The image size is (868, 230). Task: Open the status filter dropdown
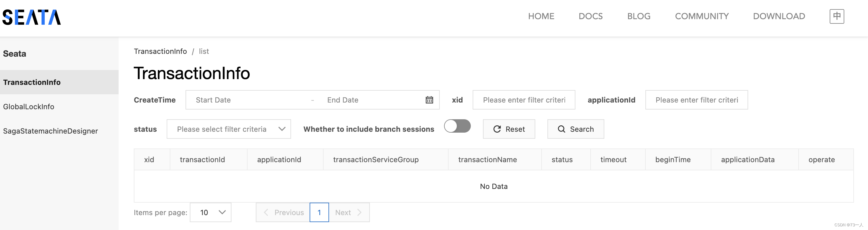229,129
